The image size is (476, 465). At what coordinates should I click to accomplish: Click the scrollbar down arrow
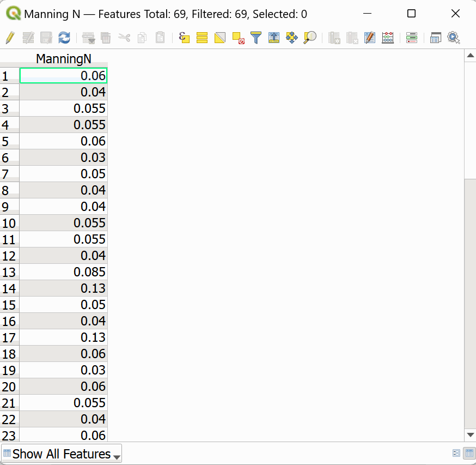[x=470, y=434]
